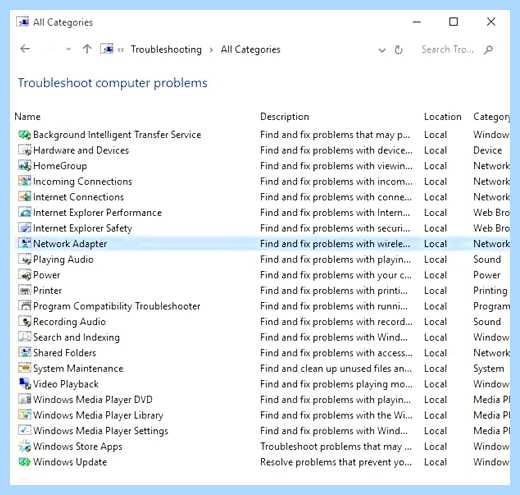Click in the Search Troubleshooting field
Screen dimensions: 520x495
[447, 50]
